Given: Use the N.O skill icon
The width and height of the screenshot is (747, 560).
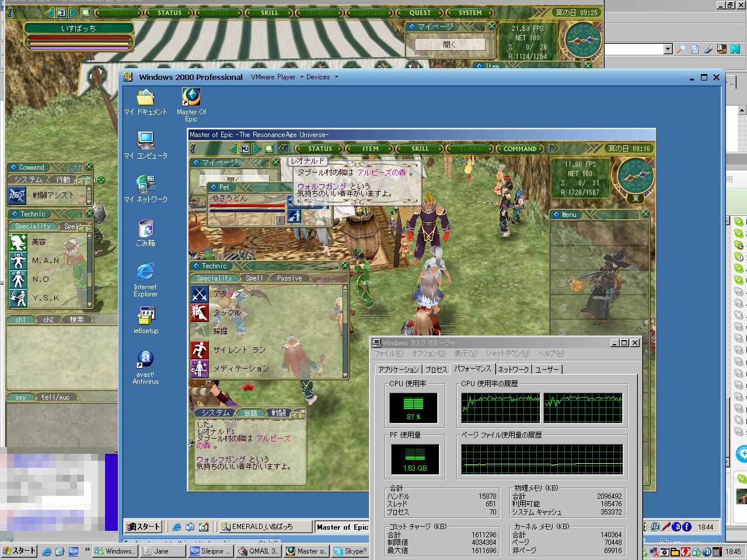Looking at the screenshot, I should click(18, 279).
